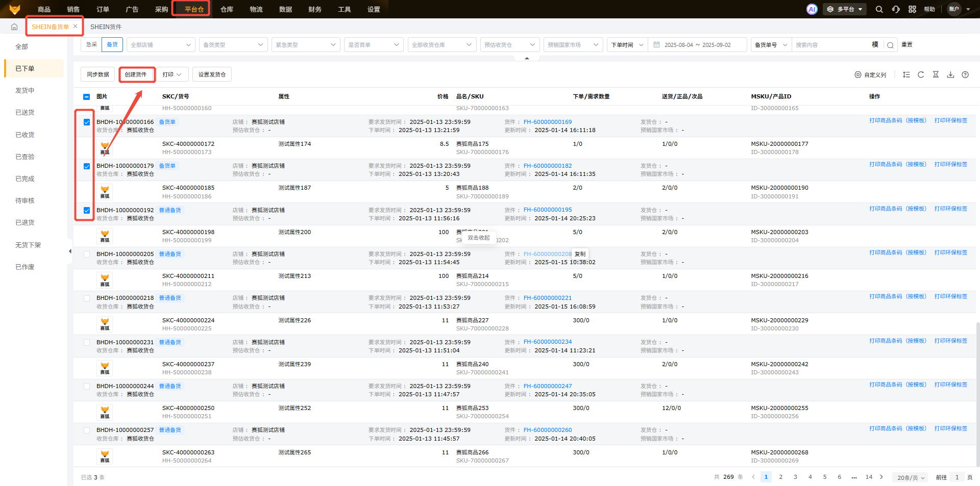Click the search magnifier beside 搜索内容
980x486 pixels.
pos(890,45)
